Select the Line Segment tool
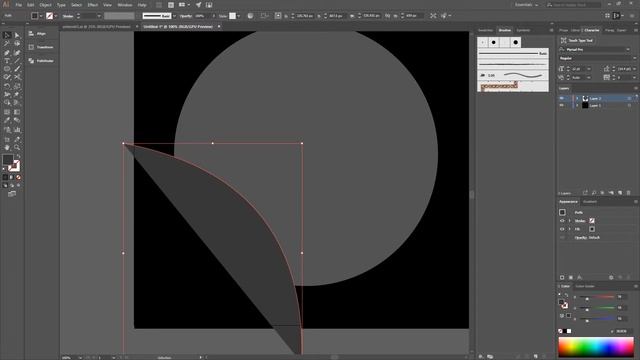Viewport: 640px width, 360px height. click(x=17, y=61)
